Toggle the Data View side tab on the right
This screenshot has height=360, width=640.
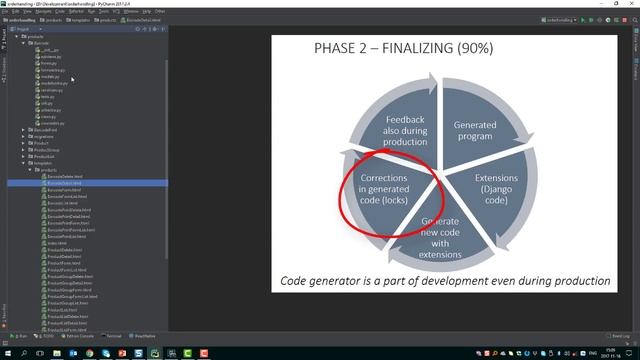[x=636, y=40]
